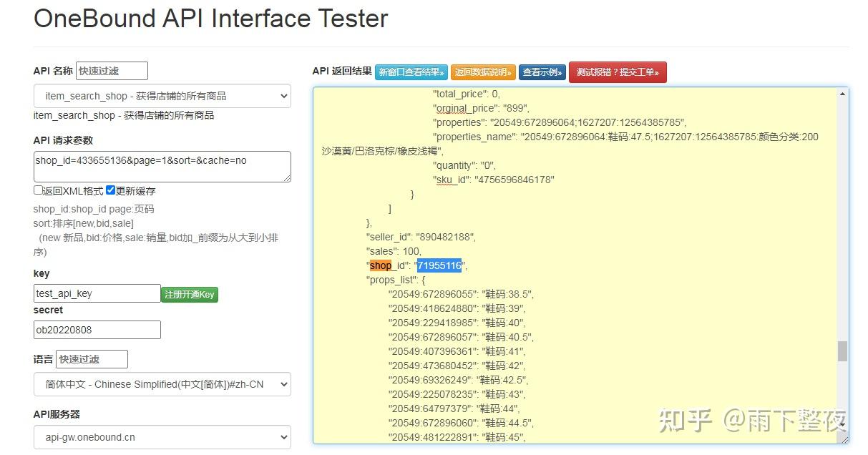Focus the API 名称 quick filter field
This screenshot has height=455, width=868.
click(112, 71)
